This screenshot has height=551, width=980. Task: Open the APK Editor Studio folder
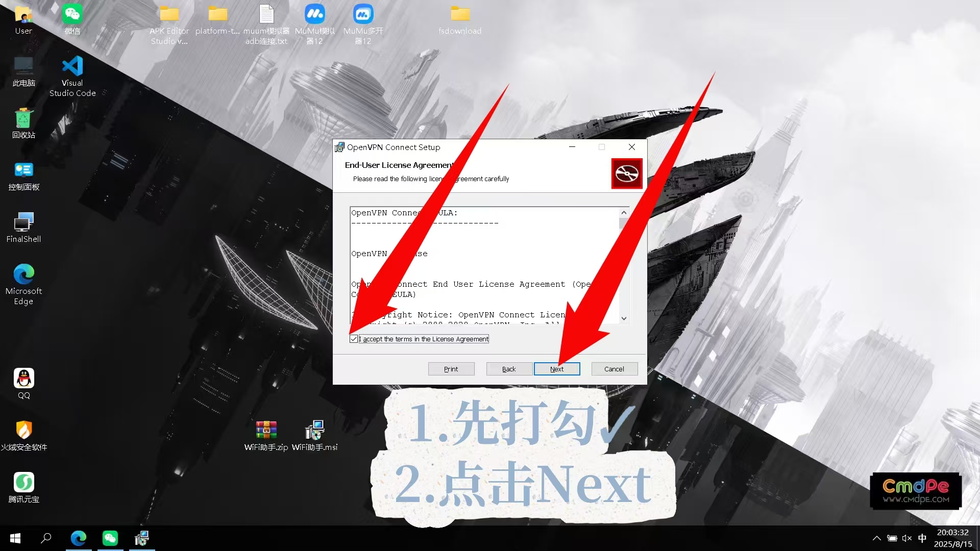coord(169,26)
